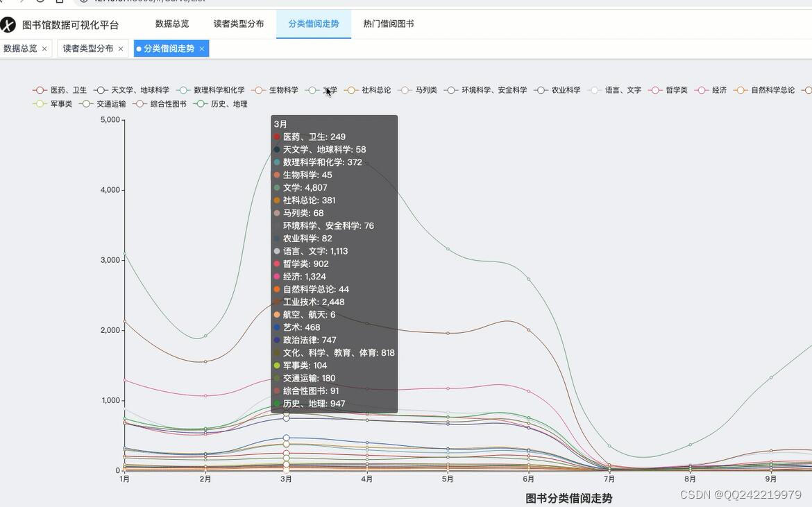
Task: Hide the 军事类 legend series
Action: coord(52,104)
